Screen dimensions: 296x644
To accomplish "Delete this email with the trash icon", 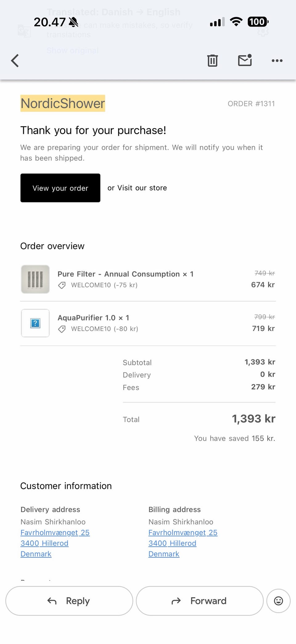I will click(x=212, y=61).
